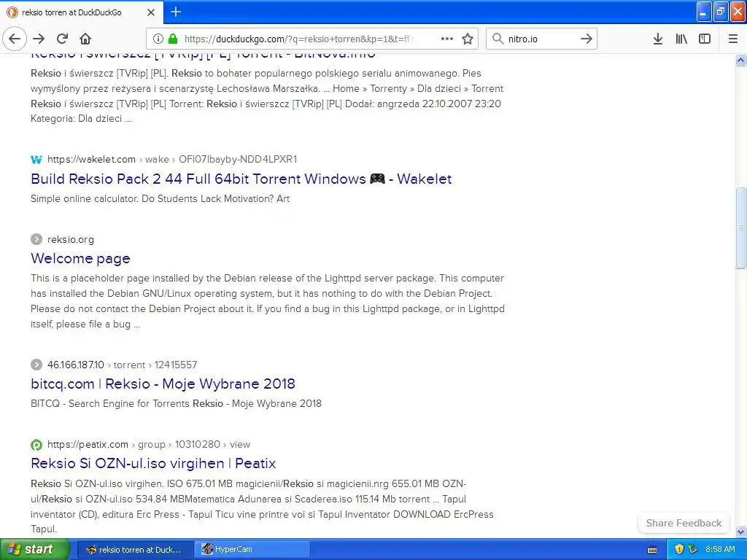Click the page scrollbar down arrow

click(x=740, y=532)
